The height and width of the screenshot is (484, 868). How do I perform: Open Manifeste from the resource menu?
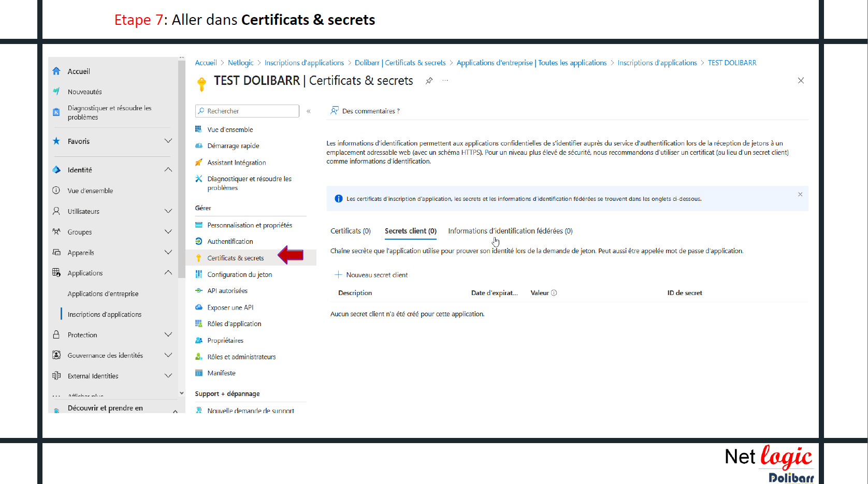(221, 373)
